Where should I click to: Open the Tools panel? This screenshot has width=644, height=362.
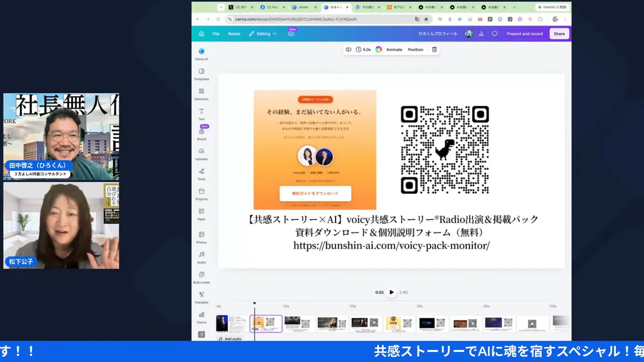pos(201,174)
